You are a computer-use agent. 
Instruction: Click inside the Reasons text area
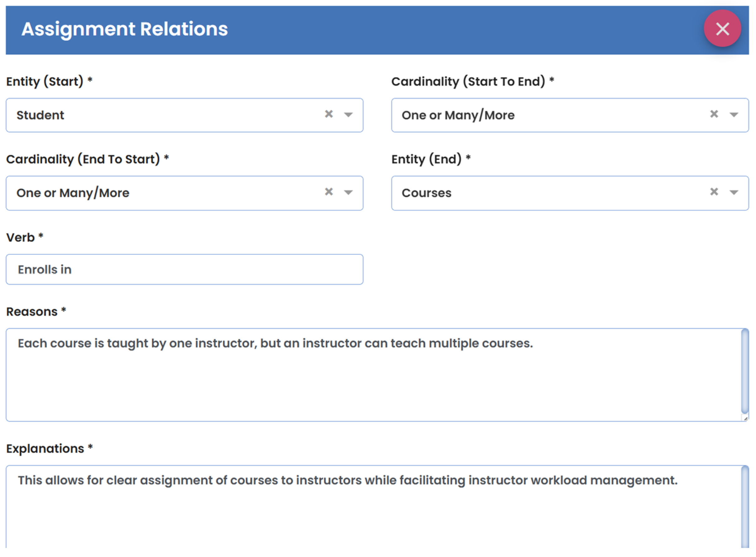pos(371,381)
